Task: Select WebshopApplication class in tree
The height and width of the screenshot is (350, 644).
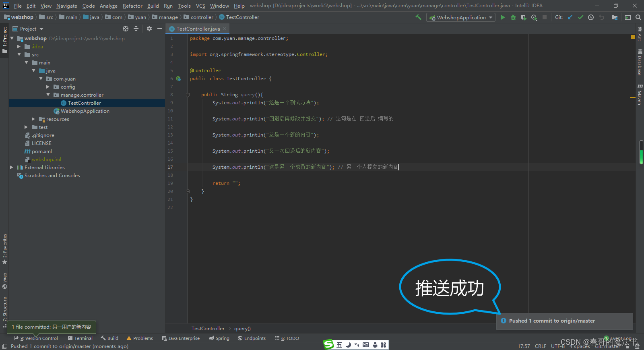Action: [x=85, y=111]
